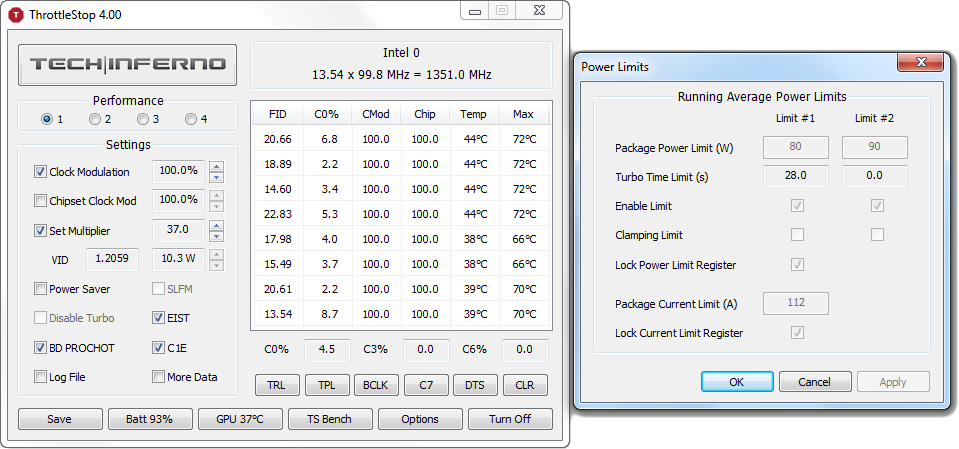Click the C0% value 8.7 in table
This screenshot has width=959, height=449.
(329, 314)
